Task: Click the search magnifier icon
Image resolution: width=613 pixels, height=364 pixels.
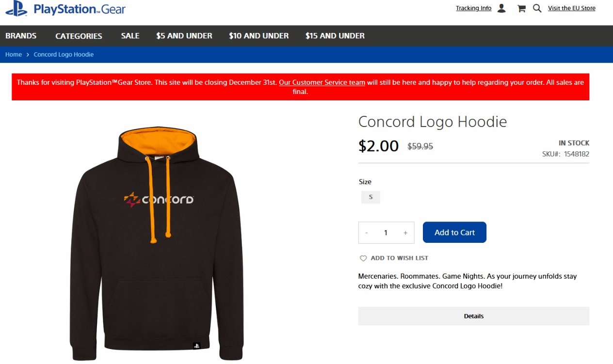Action: pos(537,8)
